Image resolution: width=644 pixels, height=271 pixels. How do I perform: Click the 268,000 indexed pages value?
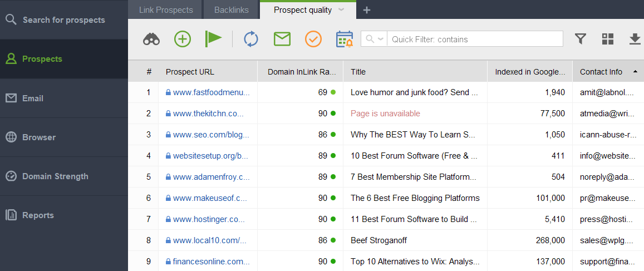click(550, 240)
